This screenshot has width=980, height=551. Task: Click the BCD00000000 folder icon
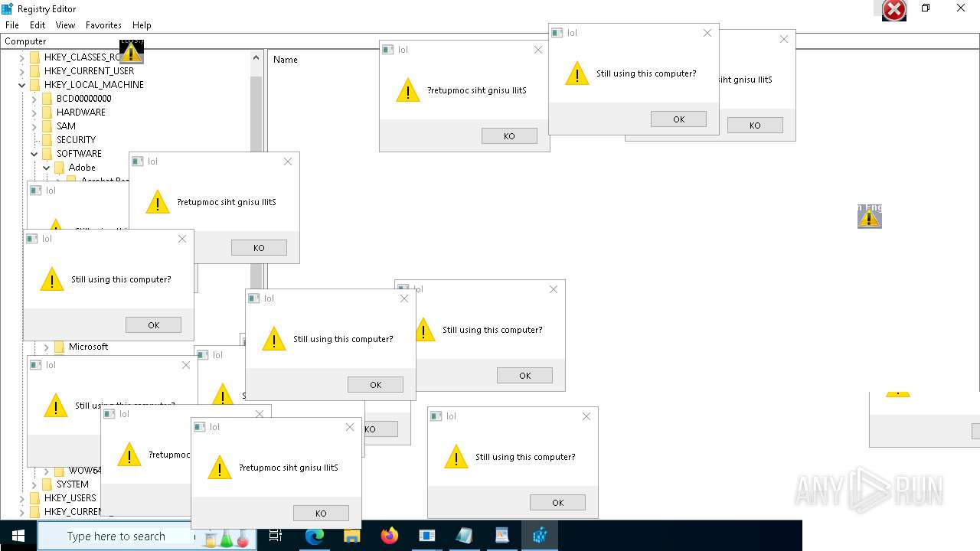pyautogui.click(x=47, y=99)
